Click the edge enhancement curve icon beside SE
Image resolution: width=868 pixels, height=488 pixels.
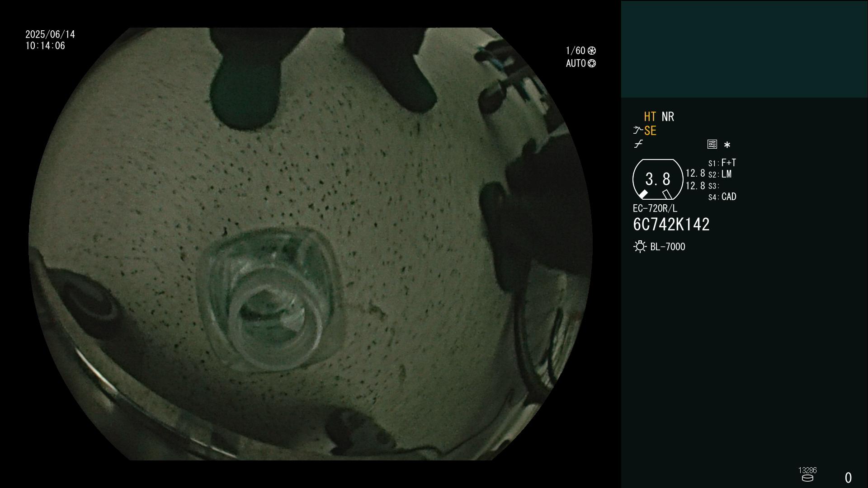(x=638, y=131)
